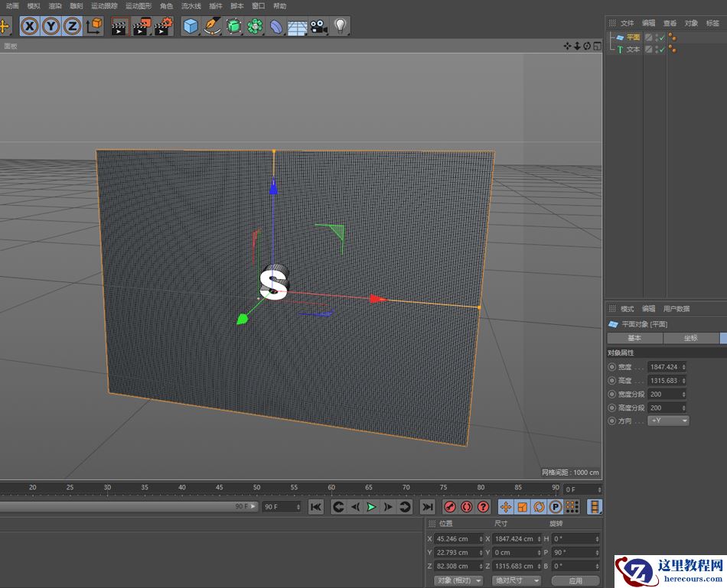The image size is (727, 588).
Task: Click the render to picture viewer icon
Action: pos(140,26)
